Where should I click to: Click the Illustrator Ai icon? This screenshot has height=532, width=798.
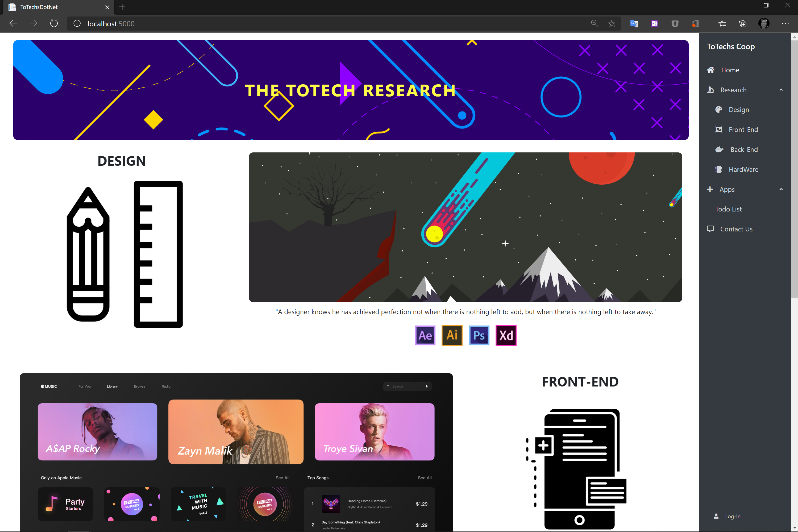[452, 335]
